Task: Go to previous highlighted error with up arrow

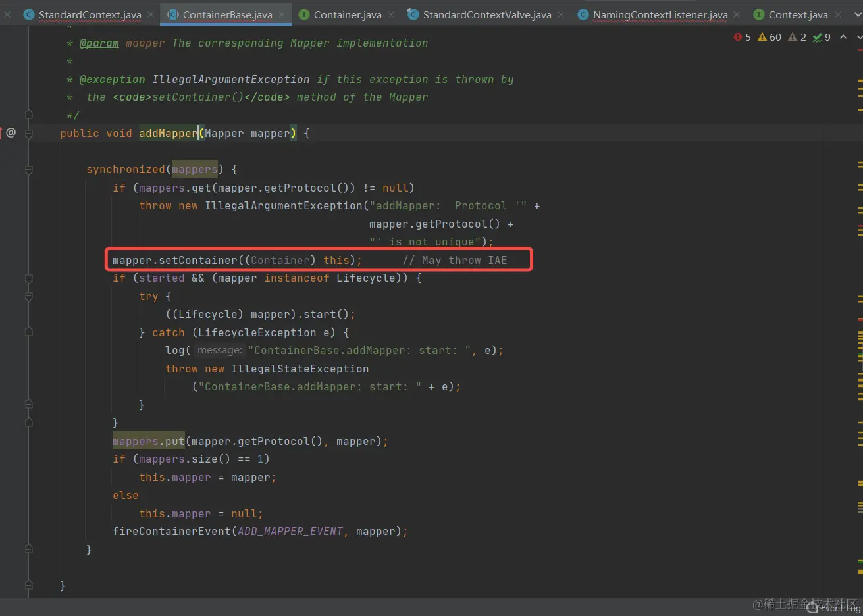Action: [x=843, y=38]
